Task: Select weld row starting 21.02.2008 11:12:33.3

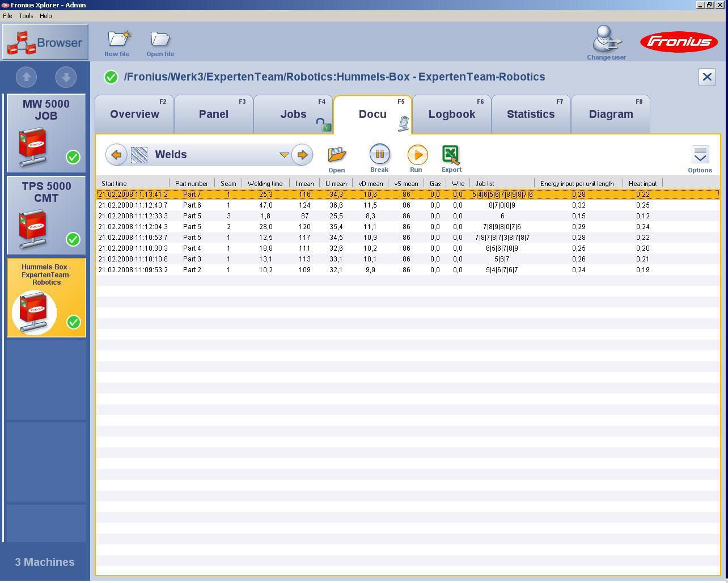Action: [408, 216]
